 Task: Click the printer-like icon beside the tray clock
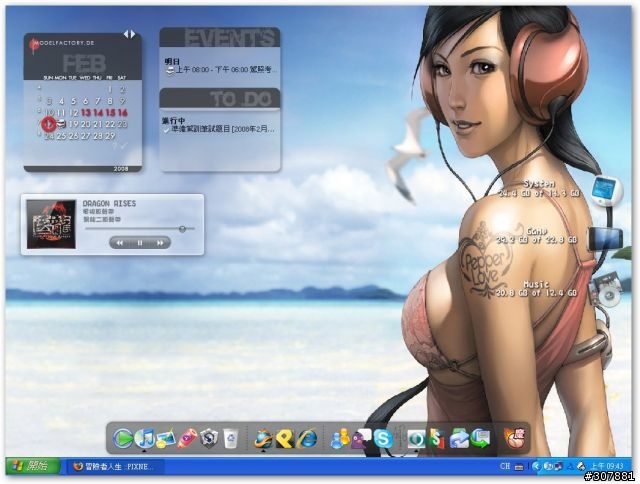[x=581, y=466]
